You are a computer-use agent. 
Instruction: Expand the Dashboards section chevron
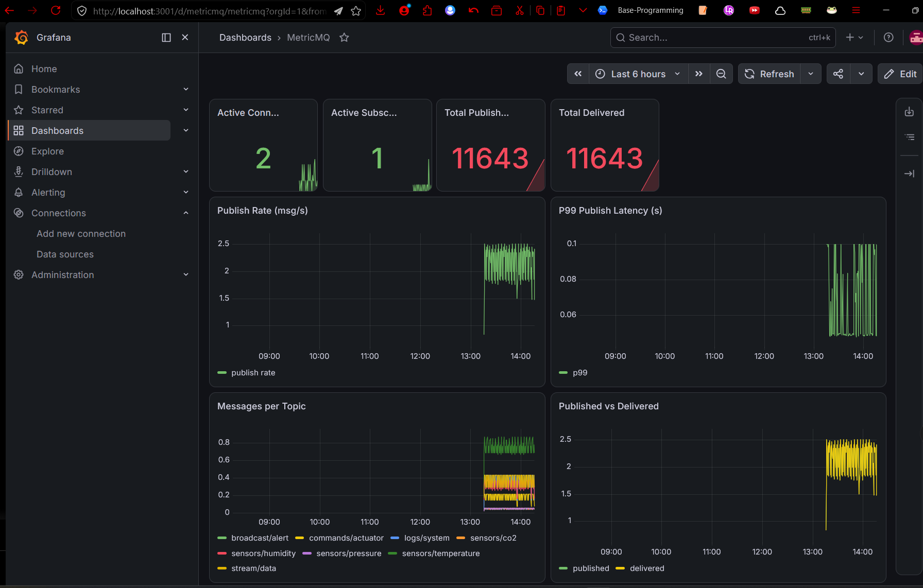tap(186, 131)
